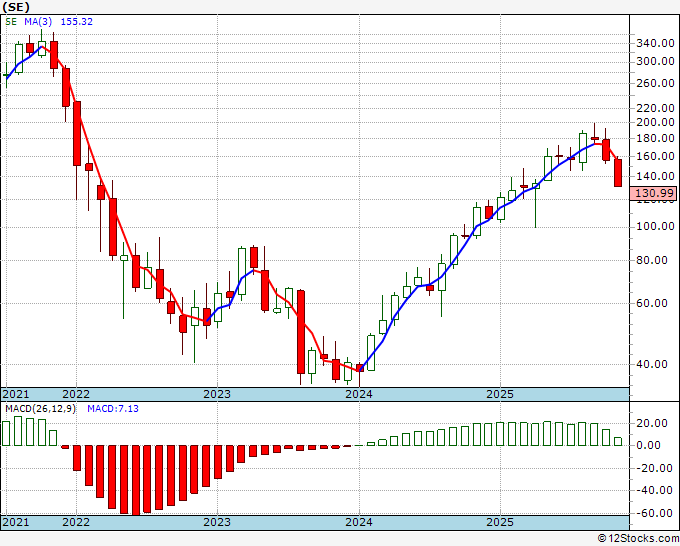Click 2024 on the price chart timeline

pyautogui.click(x=359, y=394)
